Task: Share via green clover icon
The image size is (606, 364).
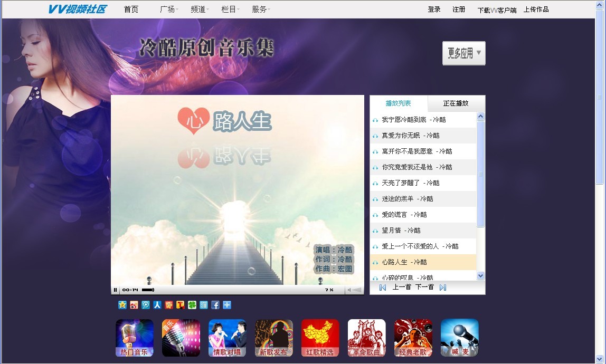Action: [x=192, y=305]
